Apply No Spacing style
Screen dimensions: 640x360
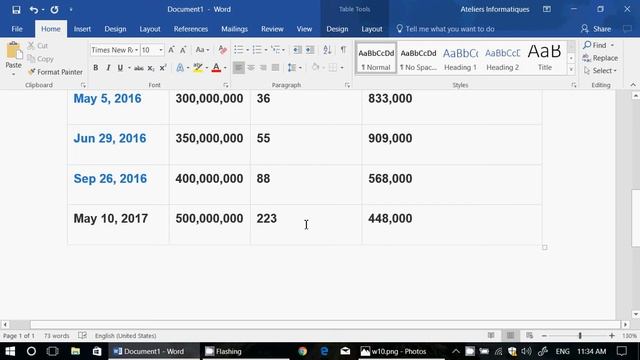[418, 58]
